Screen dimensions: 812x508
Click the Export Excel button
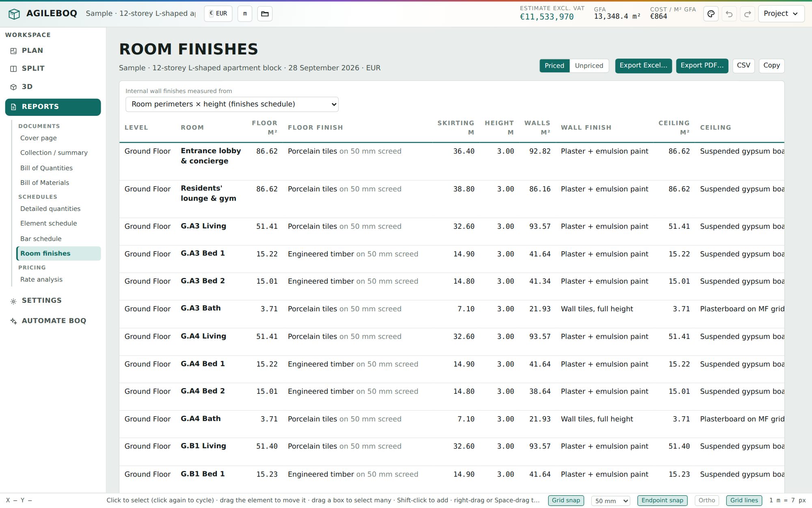pyautogui.click(x=643, y=65)
